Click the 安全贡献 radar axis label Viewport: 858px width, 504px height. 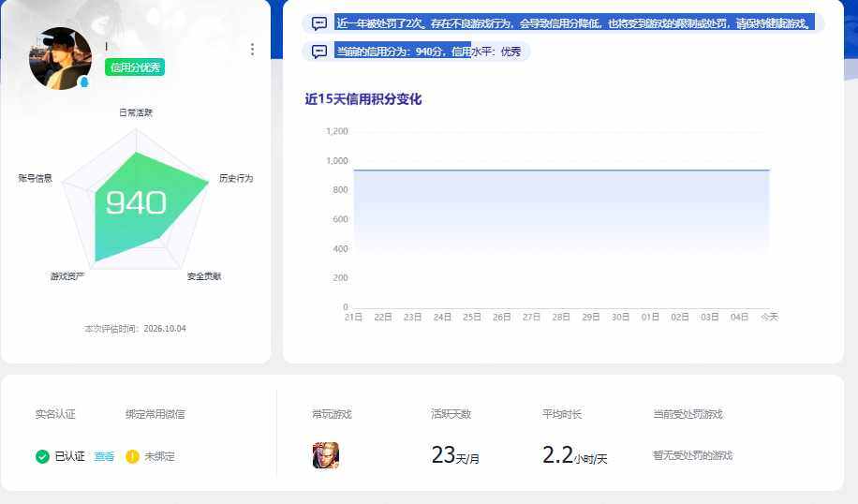[204, 276]
